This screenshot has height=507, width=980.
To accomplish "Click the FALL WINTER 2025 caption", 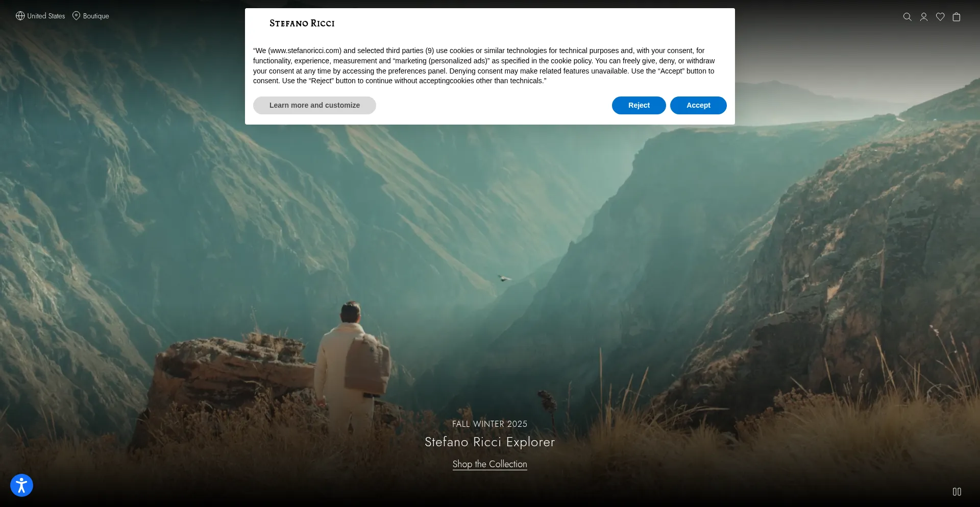I will [489, 424].
